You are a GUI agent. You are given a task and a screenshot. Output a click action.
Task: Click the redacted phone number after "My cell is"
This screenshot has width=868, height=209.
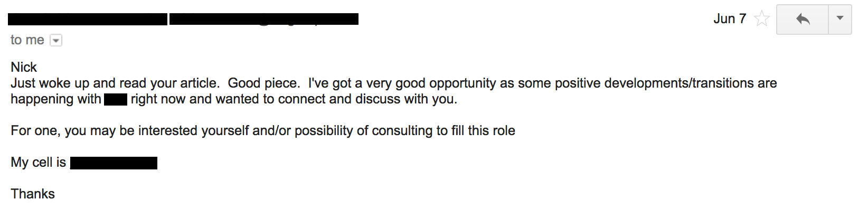(x=114, y=163)
